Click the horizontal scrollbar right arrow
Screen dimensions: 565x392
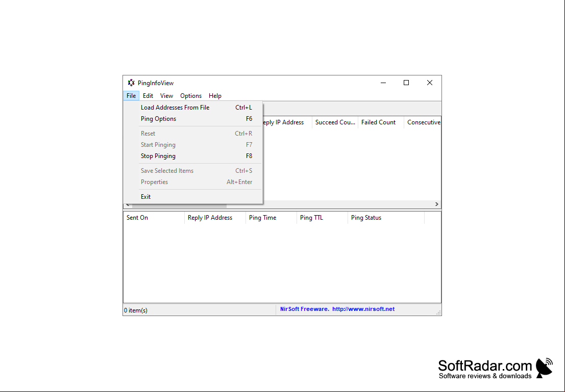[437, 204]
